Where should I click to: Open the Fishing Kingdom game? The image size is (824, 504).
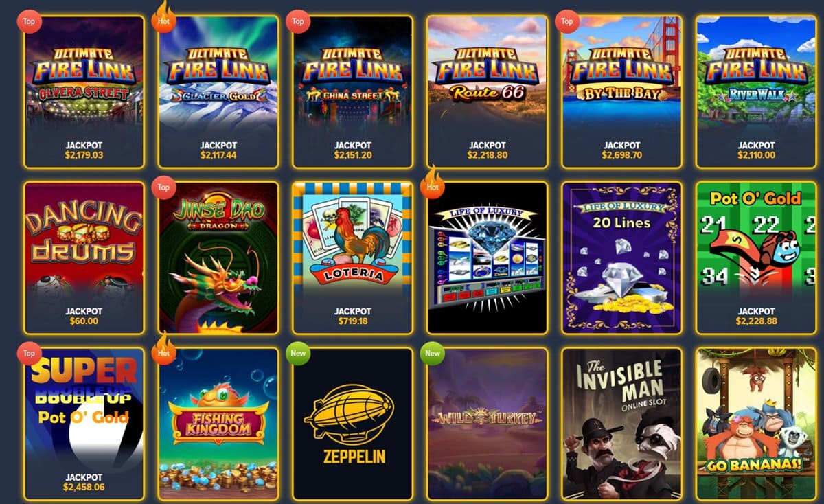point(218,424)
